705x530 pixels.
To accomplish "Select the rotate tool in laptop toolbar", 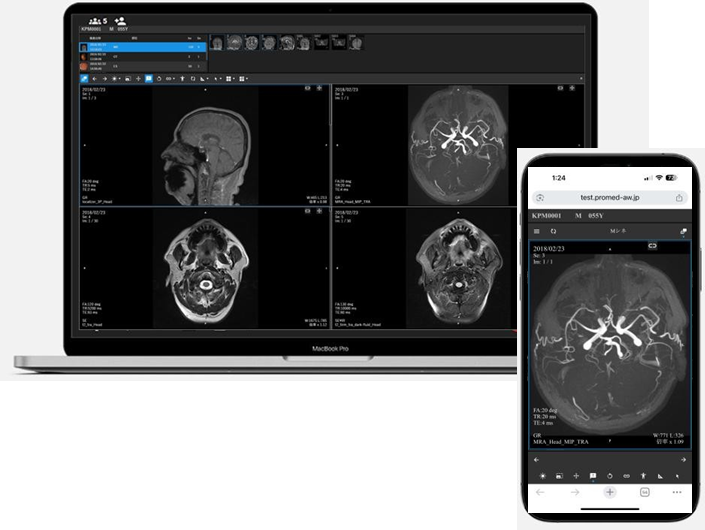I will [159, 79].
